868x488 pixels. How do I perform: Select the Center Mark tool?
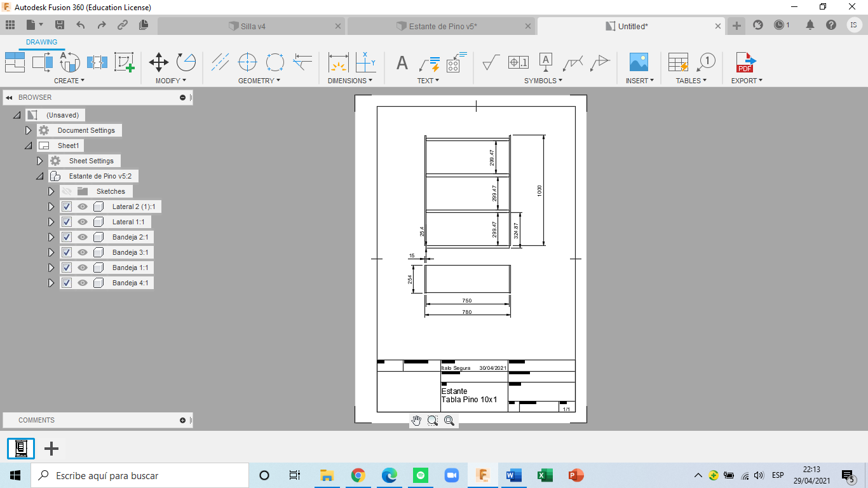coord(247,62)
